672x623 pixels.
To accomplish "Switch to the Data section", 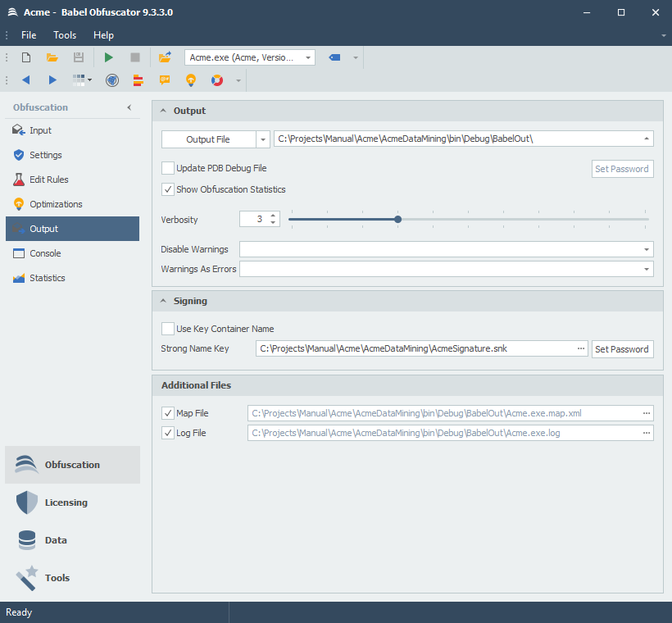I will [x=72, y=540].
